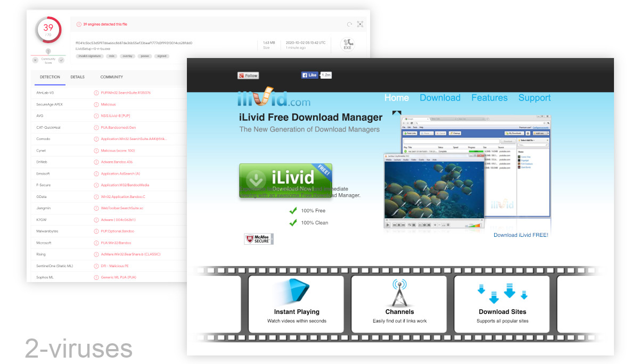Click the reanalyze refresh icon
The image size is (639, 364).
[350, 24]
